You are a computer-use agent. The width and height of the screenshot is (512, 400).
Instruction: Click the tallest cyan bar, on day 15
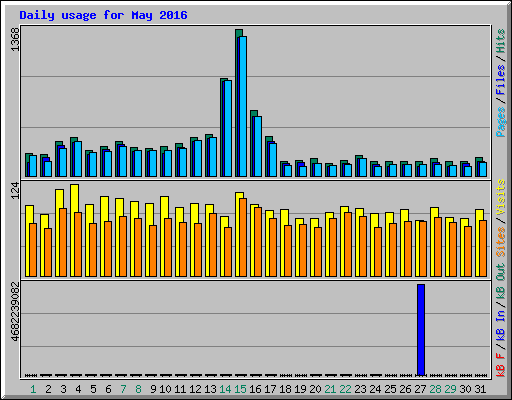pyautogui.click(x=243, y=106)
